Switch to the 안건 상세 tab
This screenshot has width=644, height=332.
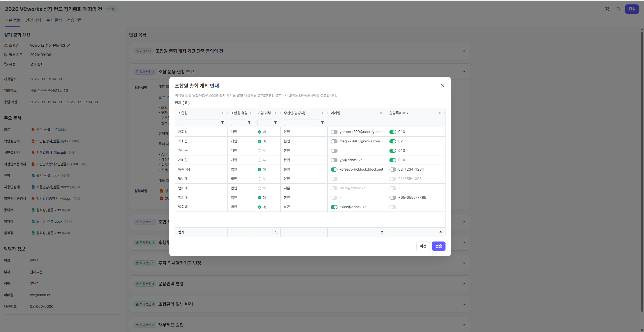tap(33, 20)
